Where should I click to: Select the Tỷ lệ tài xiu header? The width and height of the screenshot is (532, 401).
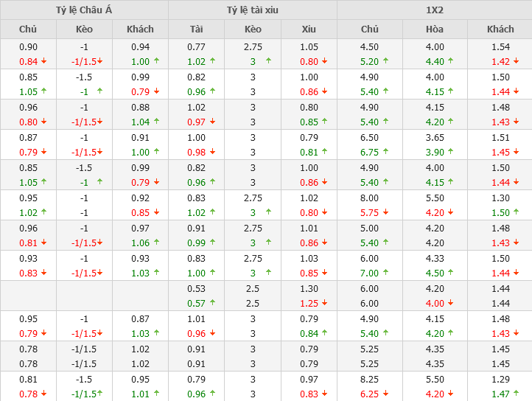(253, 10)
